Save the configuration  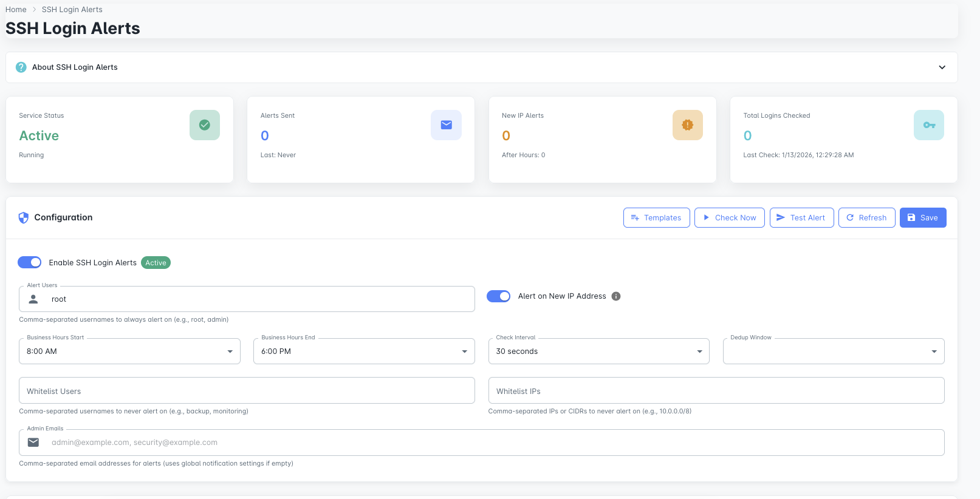point(923,218)
